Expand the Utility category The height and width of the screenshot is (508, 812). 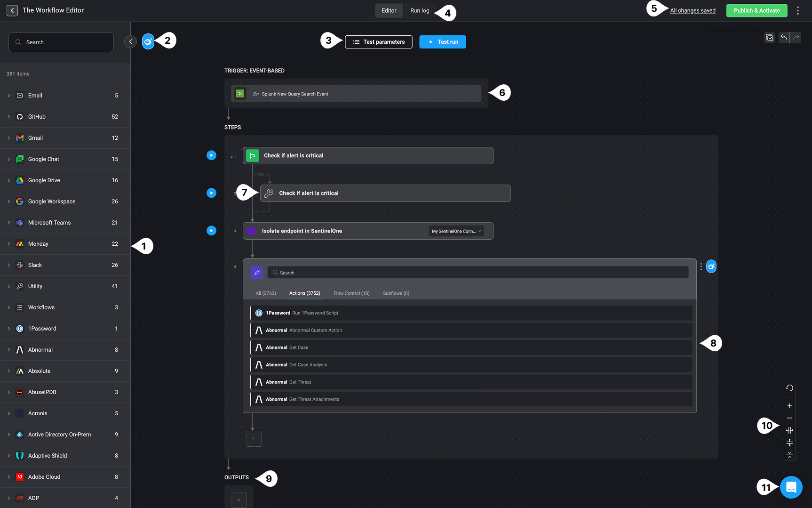[8, 286]
